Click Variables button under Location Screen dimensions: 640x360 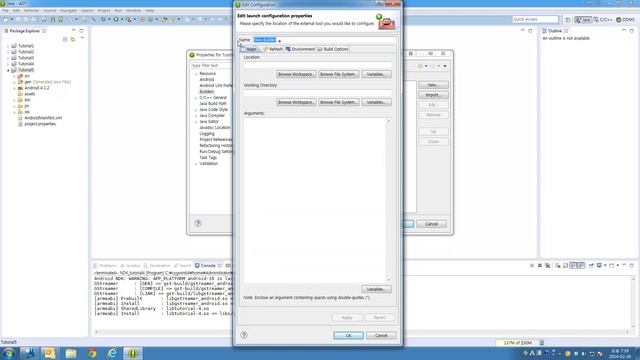click(x=376, y=74)
